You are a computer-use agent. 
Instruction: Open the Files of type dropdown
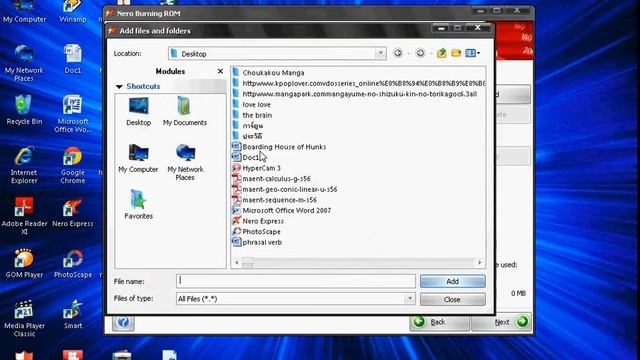pos(410,299)
